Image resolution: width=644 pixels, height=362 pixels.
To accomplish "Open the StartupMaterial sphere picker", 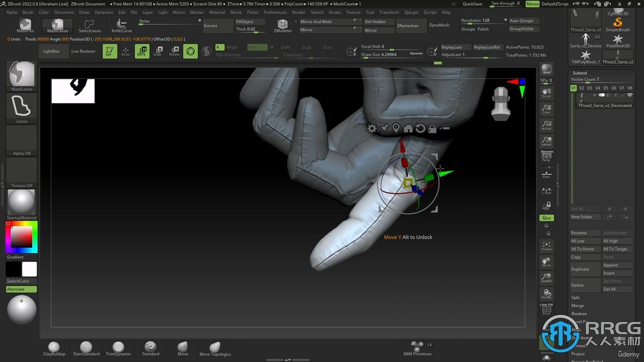I will [x=22, y=205].
